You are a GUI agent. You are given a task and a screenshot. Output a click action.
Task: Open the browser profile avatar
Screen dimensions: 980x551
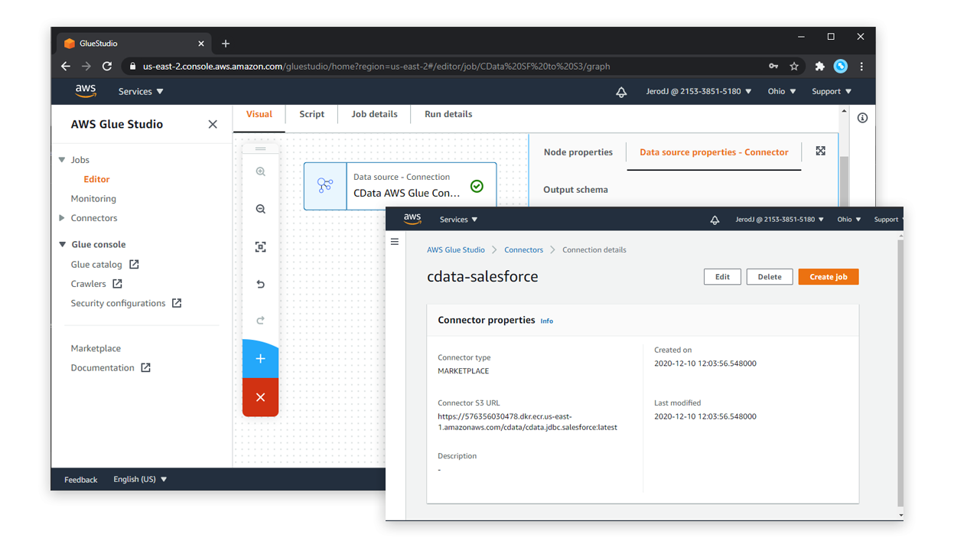[x=841, y=67]
